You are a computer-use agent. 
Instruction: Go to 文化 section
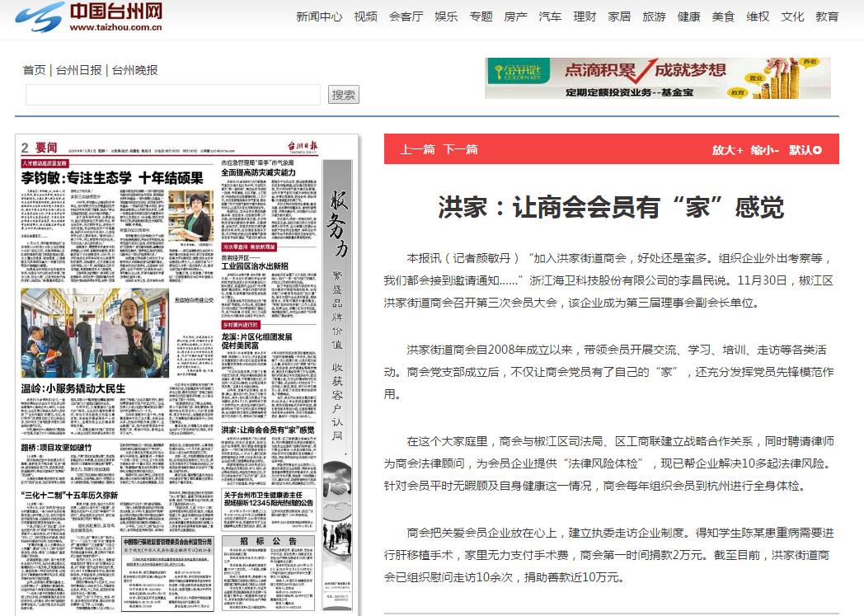pyautogui.click(x=792, y=16)
